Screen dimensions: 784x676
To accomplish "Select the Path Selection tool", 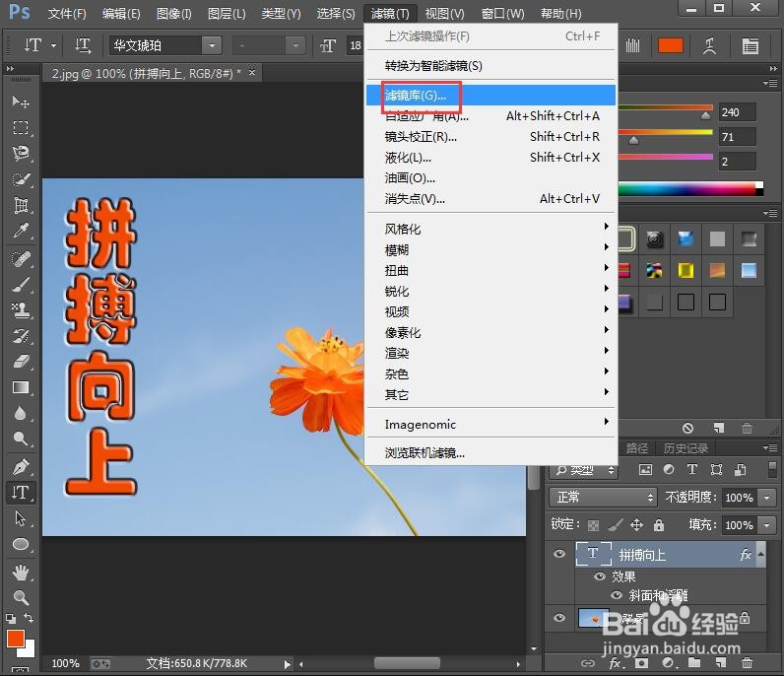I will coord(21,518).
